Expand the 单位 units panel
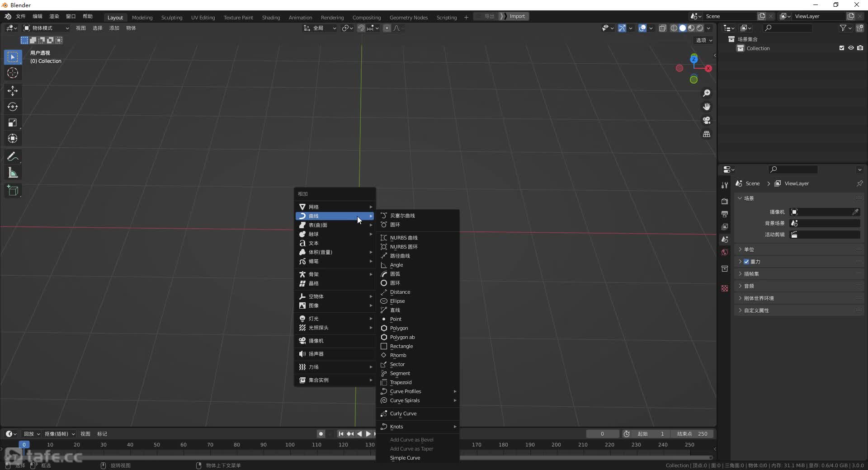This screenshot has height=470, width=868. (x=799, y=249)
